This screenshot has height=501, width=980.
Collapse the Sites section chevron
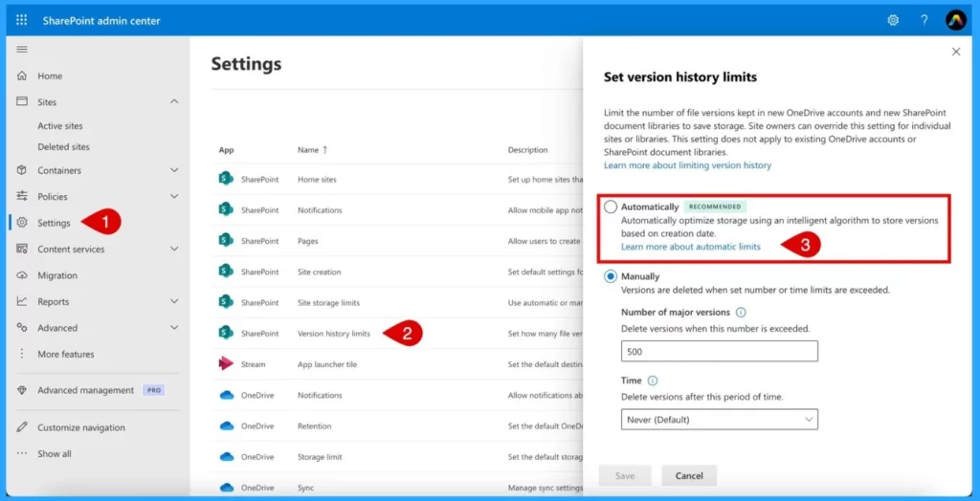pyautogui.click(x=174, y=101)
